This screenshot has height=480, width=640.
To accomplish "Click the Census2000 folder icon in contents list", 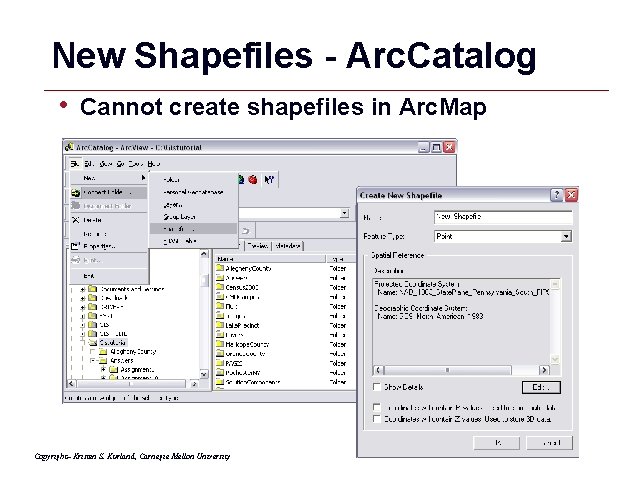I will (x=220, y=287).
